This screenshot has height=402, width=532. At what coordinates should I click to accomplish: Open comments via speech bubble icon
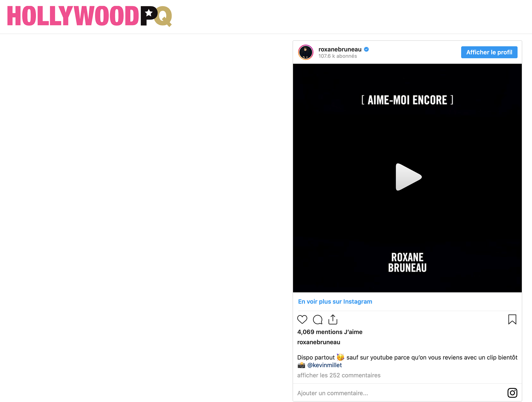click(318, 319)
